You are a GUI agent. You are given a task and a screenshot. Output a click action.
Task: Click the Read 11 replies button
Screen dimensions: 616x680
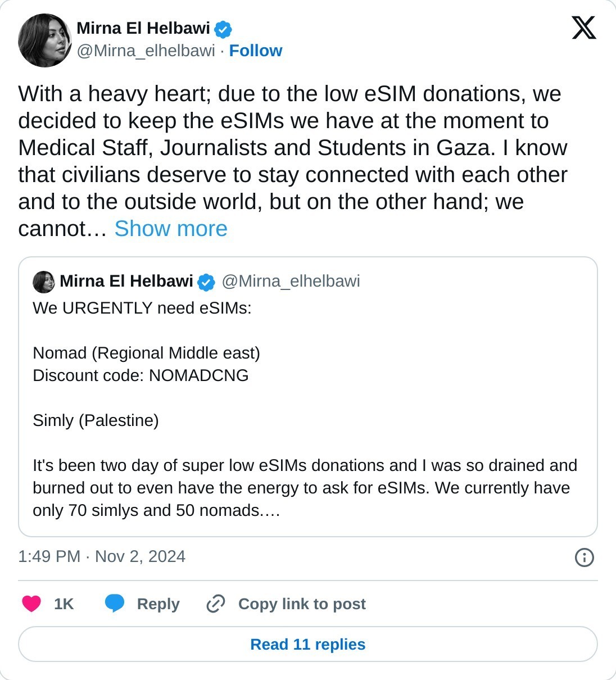308,644
